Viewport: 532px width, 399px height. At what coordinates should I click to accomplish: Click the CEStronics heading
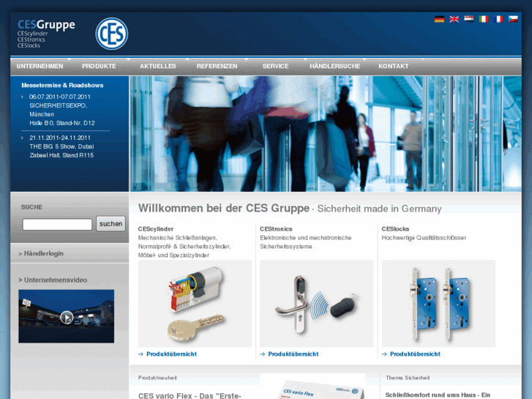276,229
